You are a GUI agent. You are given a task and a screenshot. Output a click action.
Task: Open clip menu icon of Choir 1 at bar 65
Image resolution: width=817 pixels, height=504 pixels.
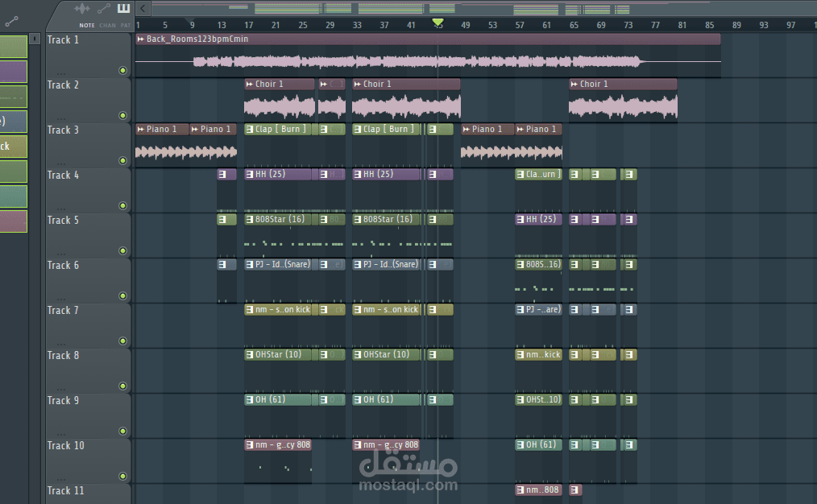[574, 84]
